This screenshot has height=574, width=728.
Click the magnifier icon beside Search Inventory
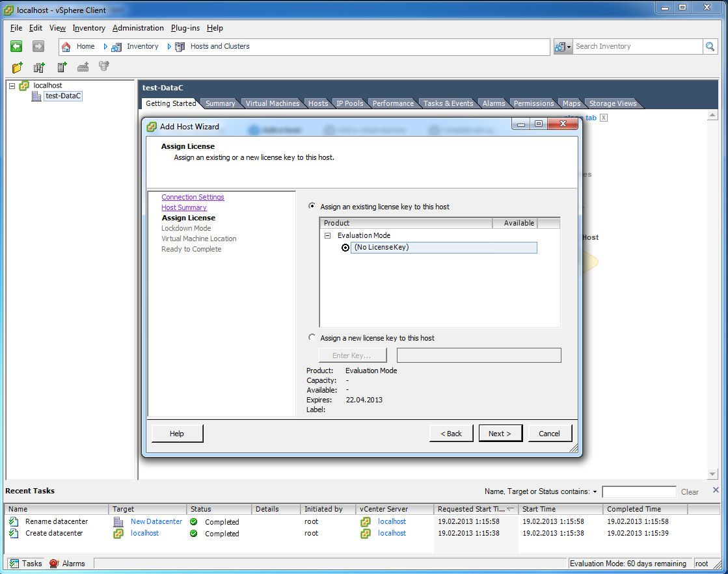tap(710, 46)
